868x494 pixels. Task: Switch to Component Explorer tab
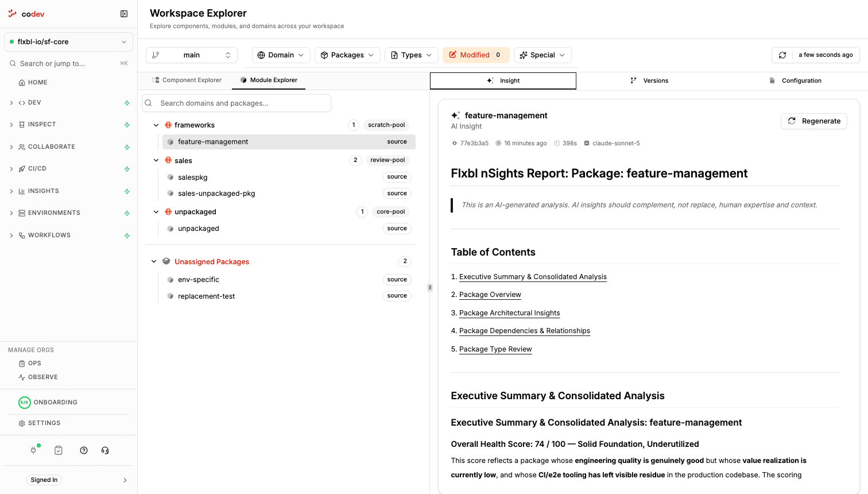[187, 80]
